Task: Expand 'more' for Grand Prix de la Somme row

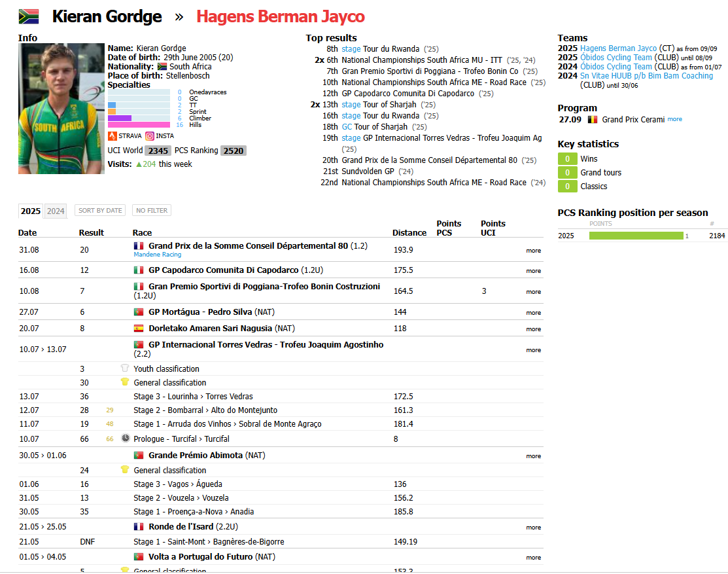Action: (533, 251)
